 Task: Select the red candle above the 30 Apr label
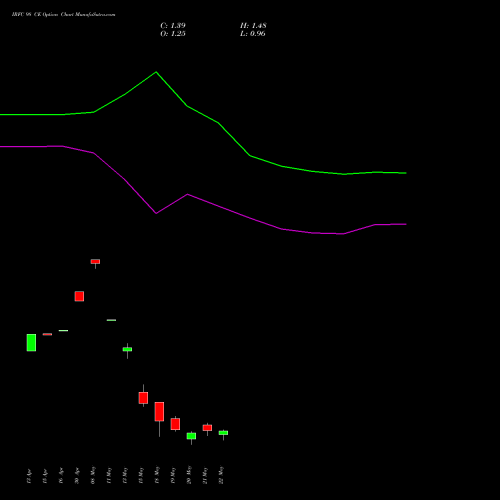pyautogui.click(x=79, y=296)
